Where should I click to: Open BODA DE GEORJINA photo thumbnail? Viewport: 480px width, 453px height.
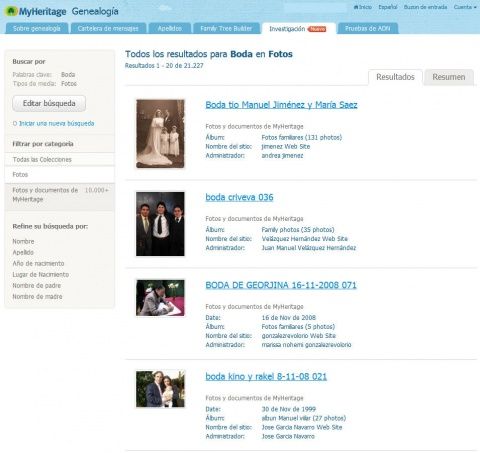(160, 298)
